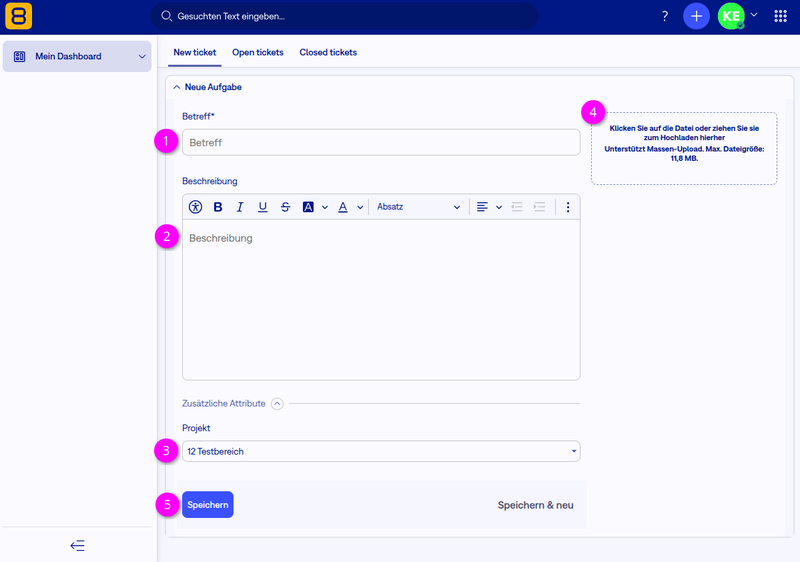This screenshot has width=800, height=562.
Task: Click the file upload drop zone
Action: [684, 148]
